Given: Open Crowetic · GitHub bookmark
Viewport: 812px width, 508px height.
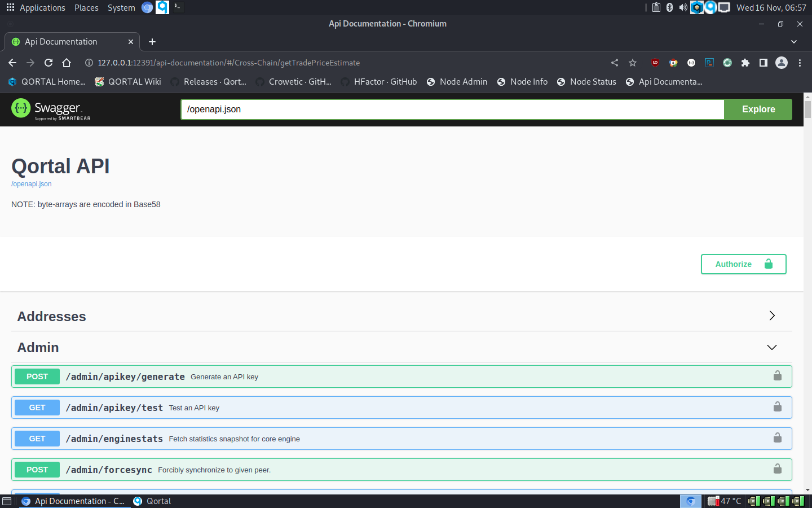Looking at the screenshot, I should (293, 82).
